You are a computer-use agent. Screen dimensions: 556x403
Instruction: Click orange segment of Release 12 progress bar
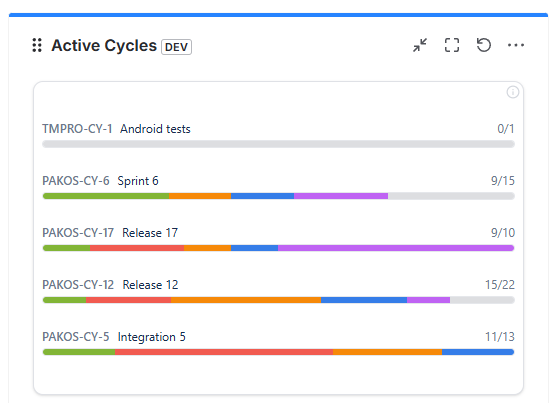pos(246,300)
